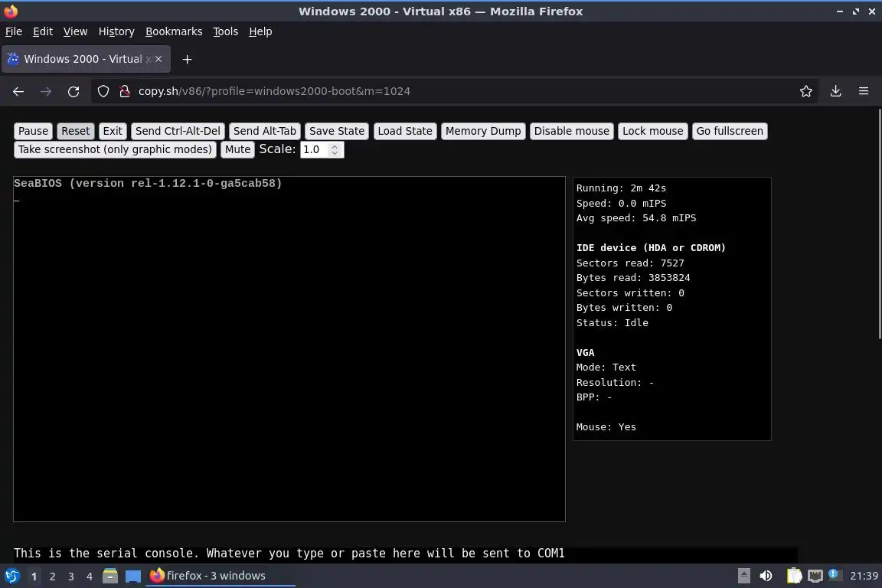Go back with the browser back arrow
Screen dimensions: 882x588
18,91
